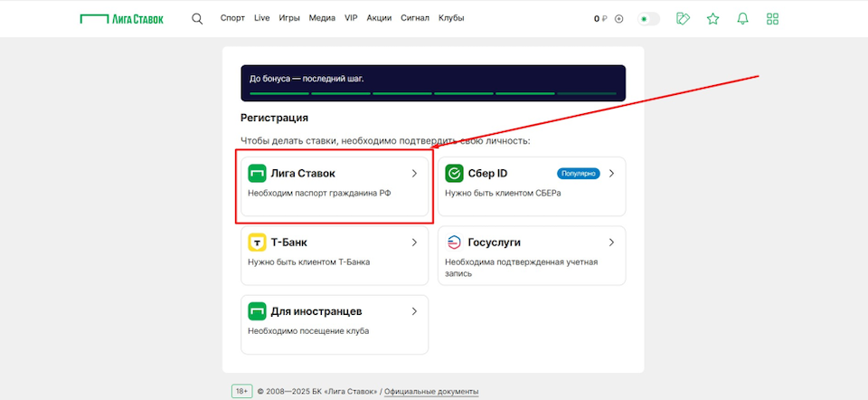
Task: Toggle the light/dark theme switch
Action: pyautogui.click(x=648, y=18)
